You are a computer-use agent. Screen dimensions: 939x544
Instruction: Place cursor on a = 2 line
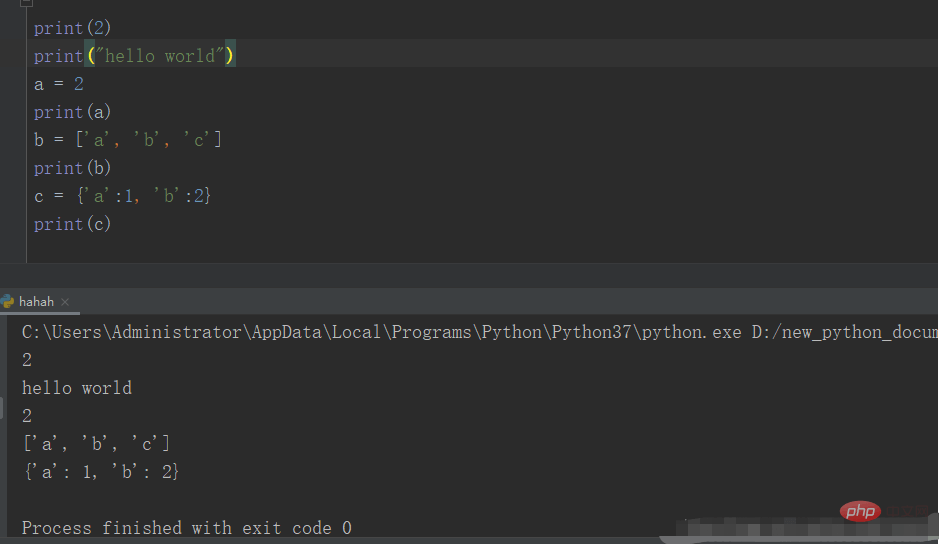click(59, 84)
